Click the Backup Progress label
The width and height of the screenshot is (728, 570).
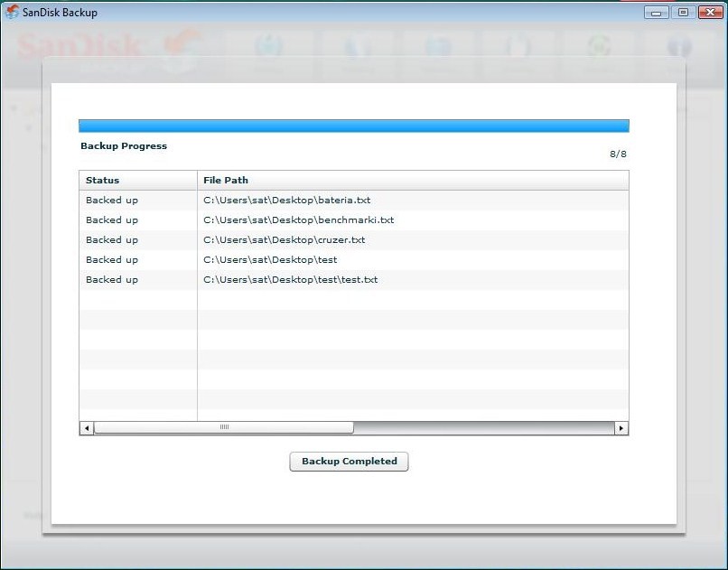[124, 145]
